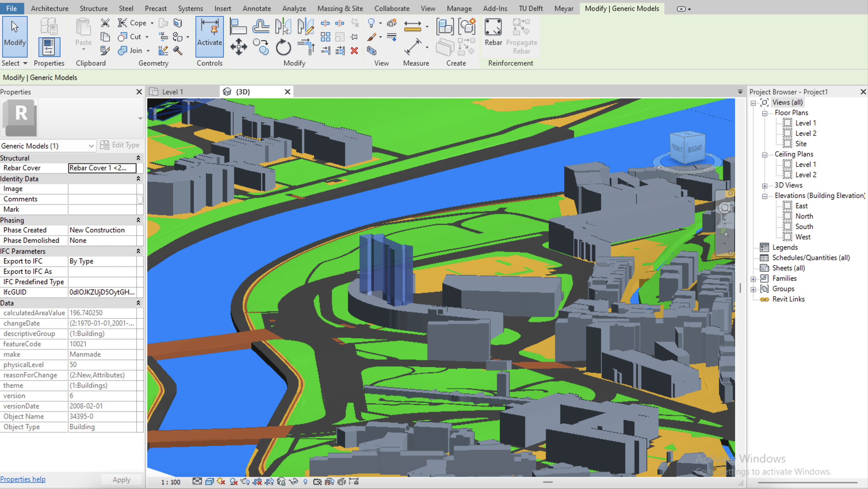
Task: Open the Properties ribbon button
Action: (x=49, y=47)
